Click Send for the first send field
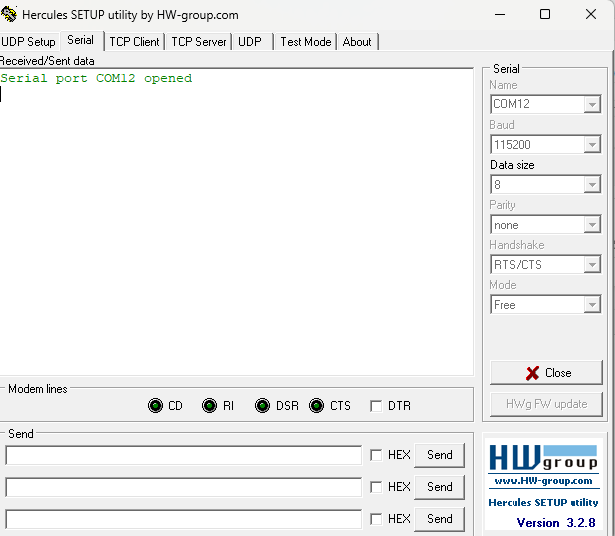Screen dimensions: 615x536 [x=439, y=455]
